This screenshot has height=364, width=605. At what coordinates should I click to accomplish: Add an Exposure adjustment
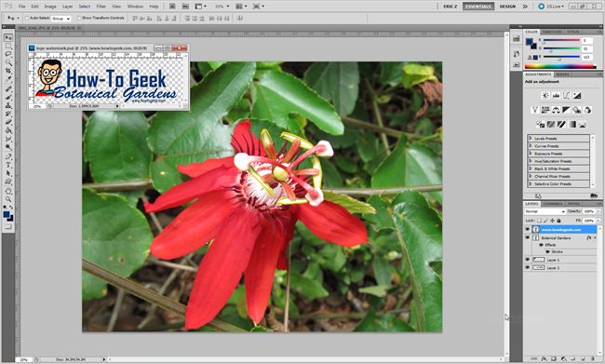point(577,95)
